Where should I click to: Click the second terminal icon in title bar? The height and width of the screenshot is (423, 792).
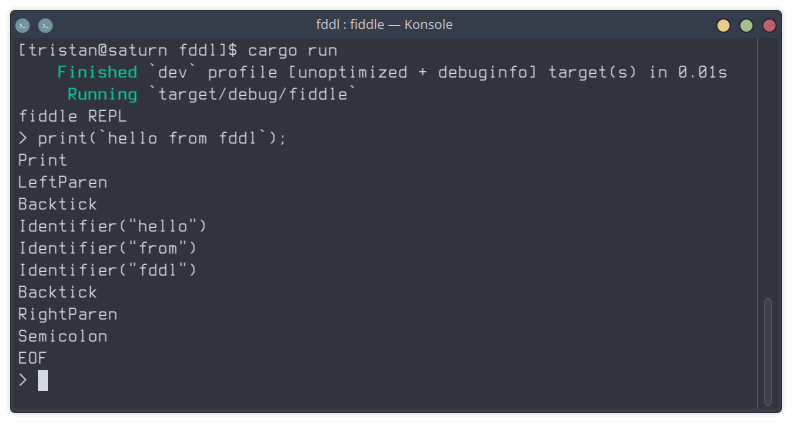(45, 25)
